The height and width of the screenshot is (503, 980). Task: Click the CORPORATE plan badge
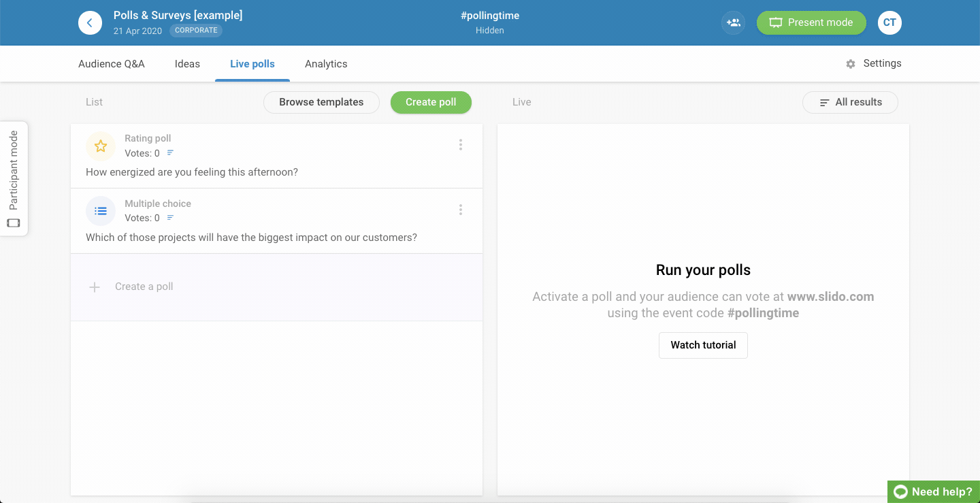(196, 31)
